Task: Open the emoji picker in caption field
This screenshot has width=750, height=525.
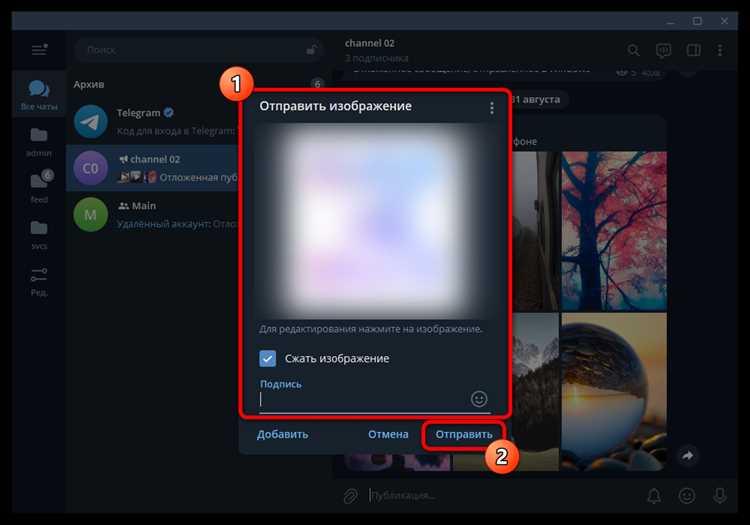Action: coord(479,399)
